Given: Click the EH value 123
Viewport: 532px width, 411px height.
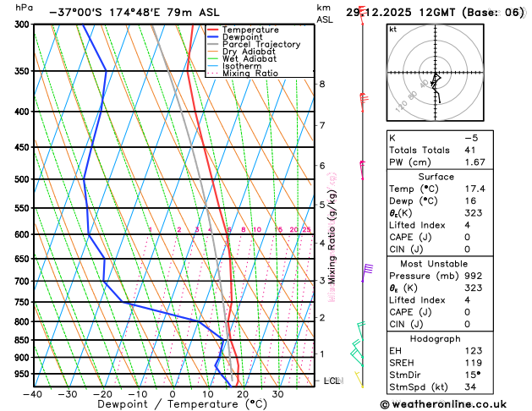Looking at the screenshot, I should 474,351.
